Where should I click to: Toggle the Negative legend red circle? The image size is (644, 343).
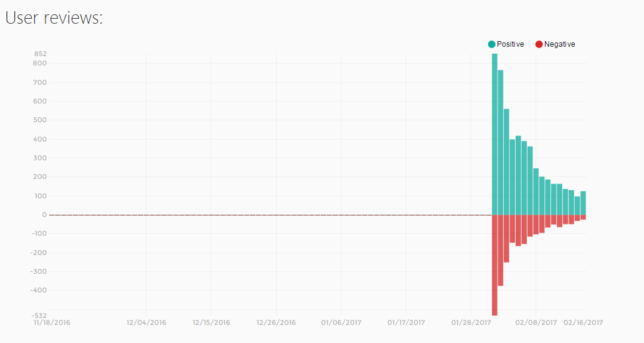click(539, 44)
